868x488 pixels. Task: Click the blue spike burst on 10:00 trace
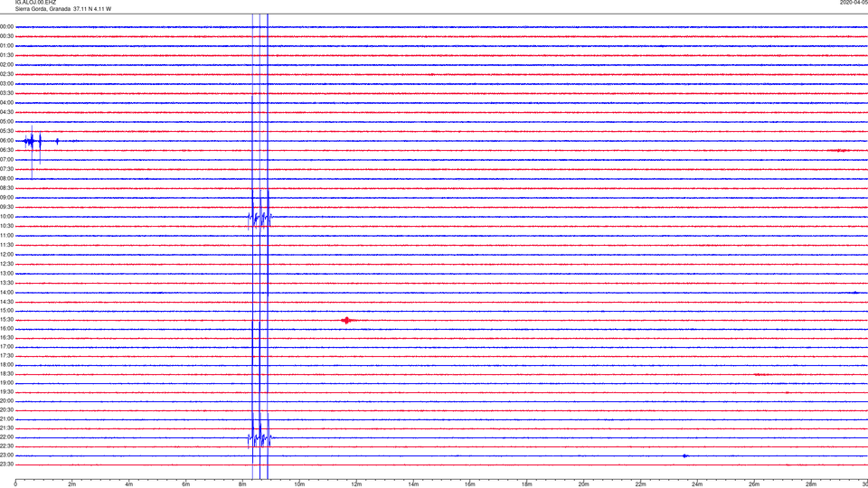(259, 217)
